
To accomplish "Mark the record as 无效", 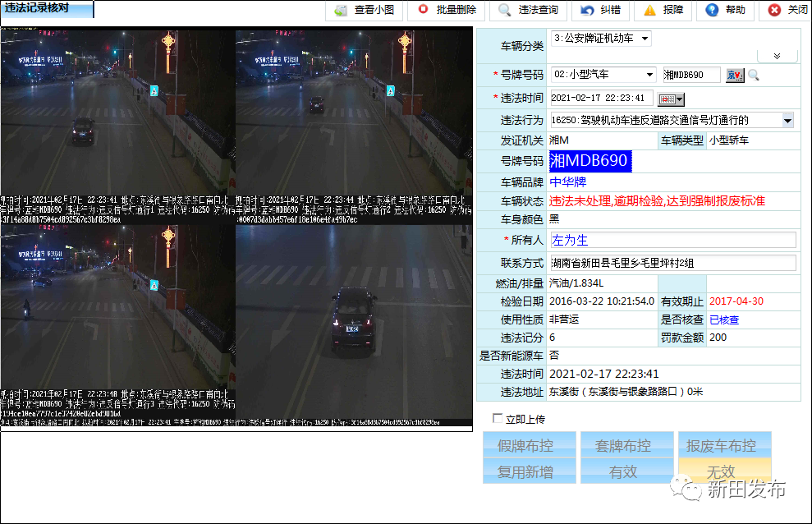I will click(x=724, y=471).
